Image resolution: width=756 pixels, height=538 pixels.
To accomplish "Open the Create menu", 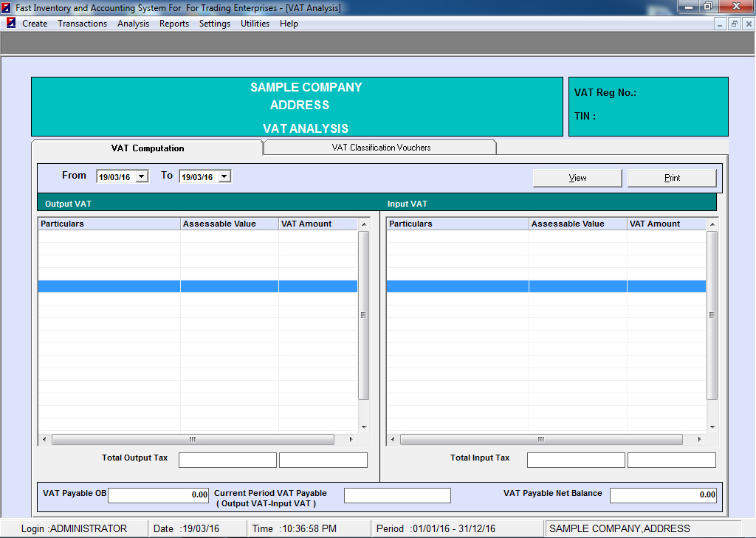I will [x=35, y=24].
